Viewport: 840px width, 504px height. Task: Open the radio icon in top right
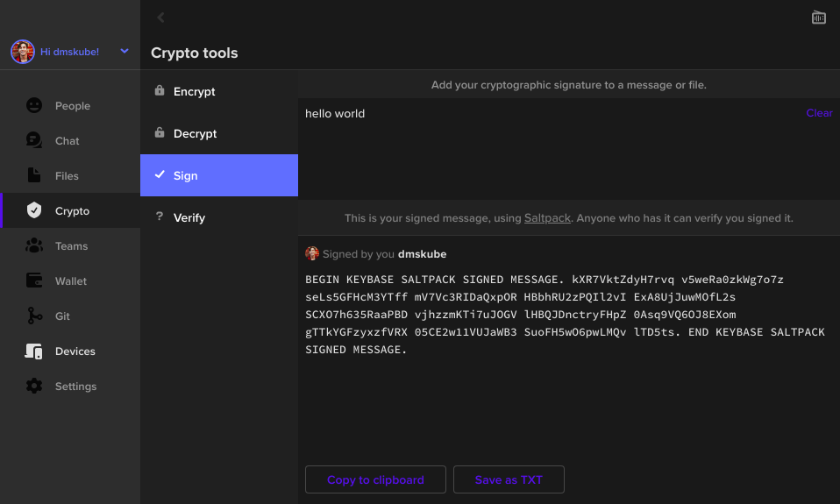click(819, 18)
